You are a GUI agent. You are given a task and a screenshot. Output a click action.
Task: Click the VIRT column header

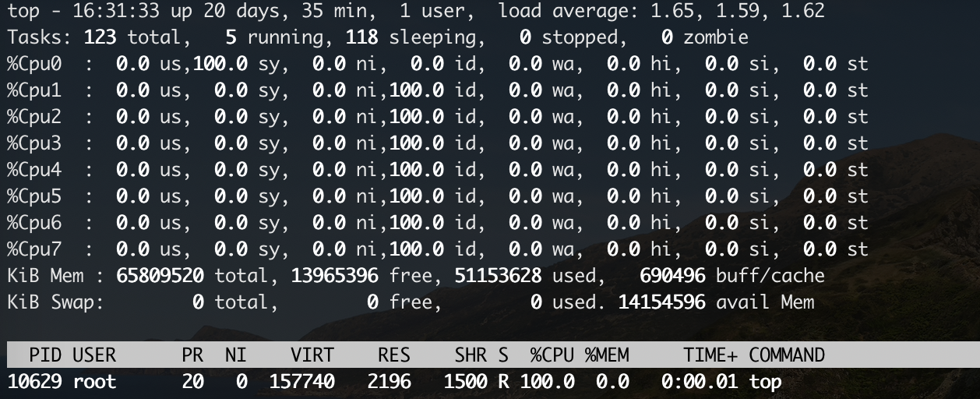[312, 355]
